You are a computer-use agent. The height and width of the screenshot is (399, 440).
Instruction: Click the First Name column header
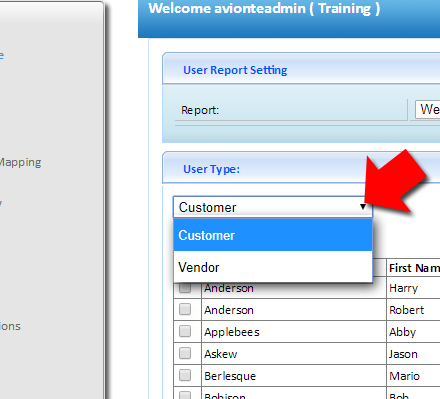414,268
